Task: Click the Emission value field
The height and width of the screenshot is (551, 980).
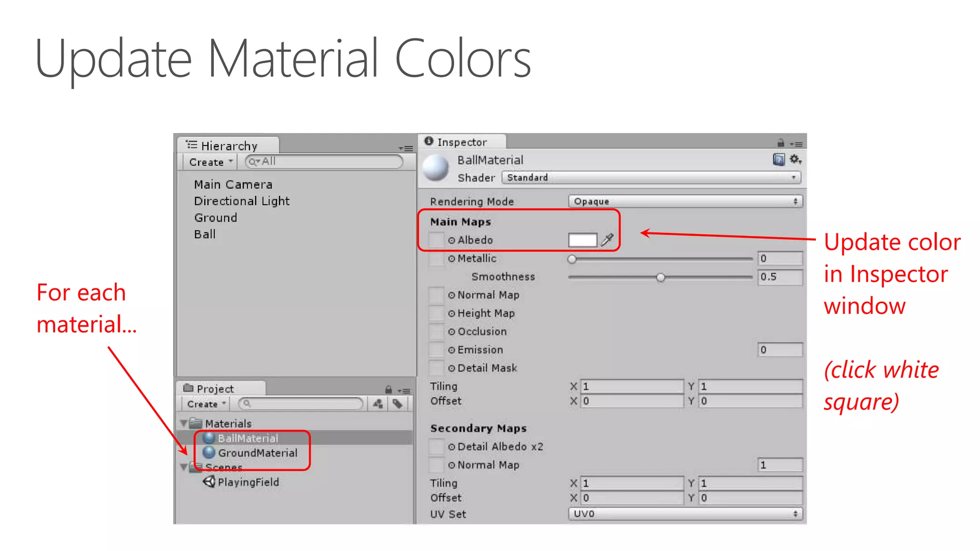Action: (x=780, y=350)
